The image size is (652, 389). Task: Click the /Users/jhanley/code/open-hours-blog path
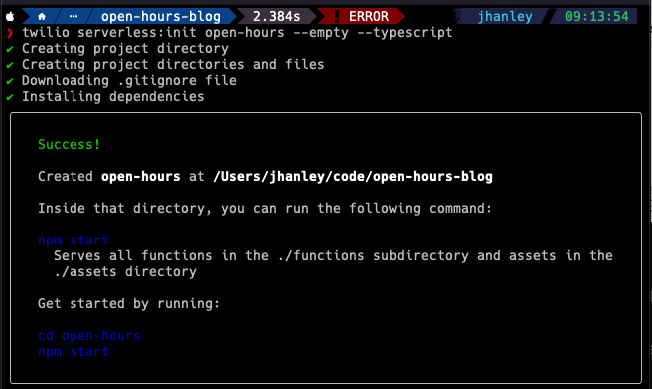[x=353, y=177]
